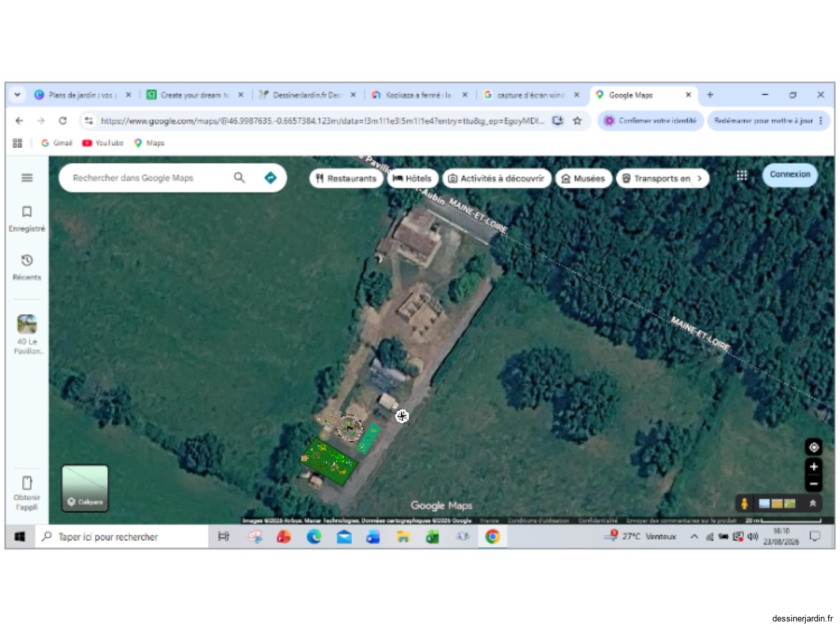Click the Connexion sign-in button
Viewport: 840px width, 630px height.
point(790,175)
